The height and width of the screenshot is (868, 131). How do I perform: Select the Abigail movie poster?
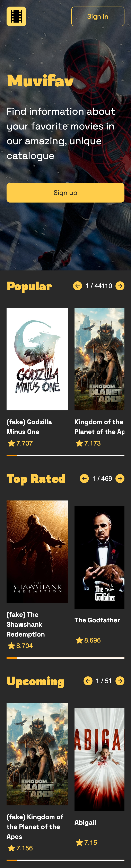coord(99,759)
